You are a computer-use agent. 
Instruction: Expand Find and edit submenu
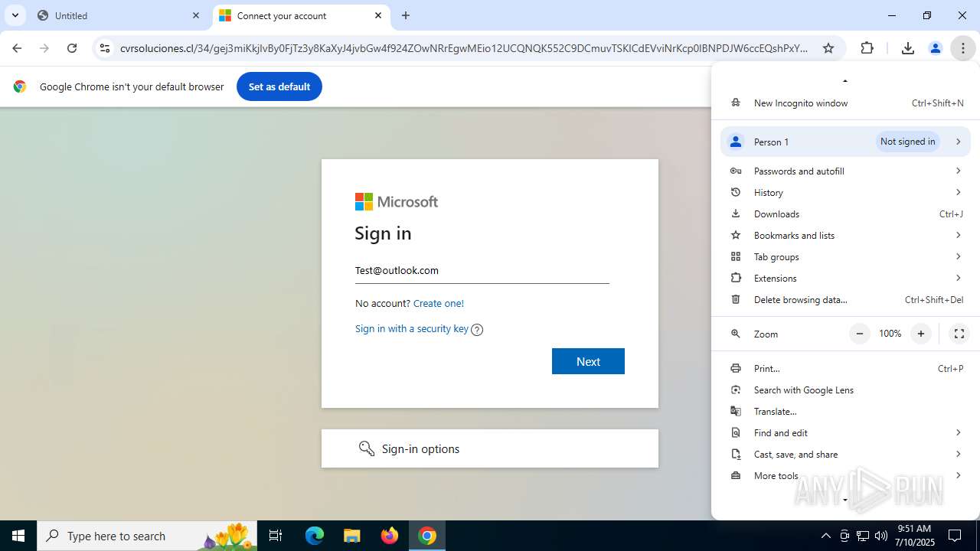(x=845, y=432)
